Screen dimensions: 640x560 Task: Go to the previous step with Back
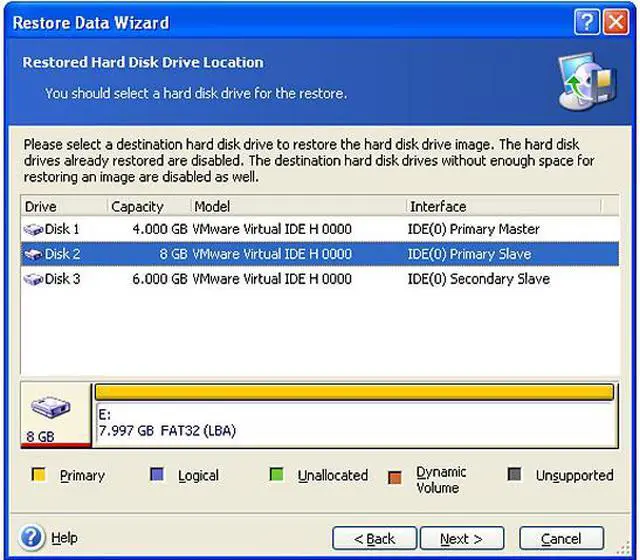[374, 538]
